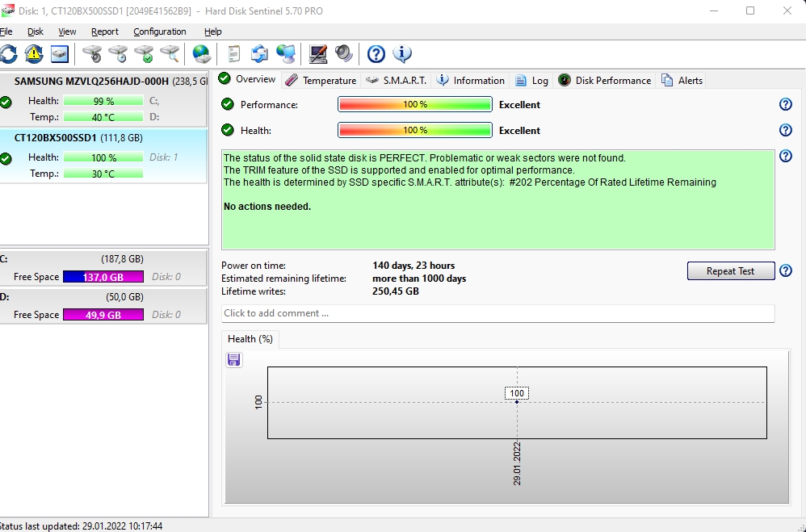Screen dimensions: 806x532
Task: Click the blue question mark toolbar icon
Action: (376, 53)
